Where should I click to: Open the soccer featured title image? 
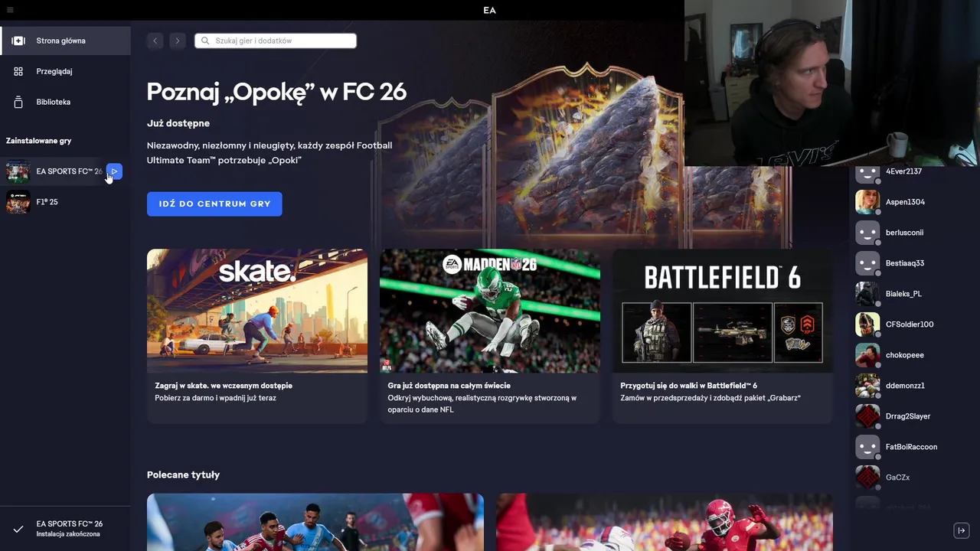tap(315, 522)
